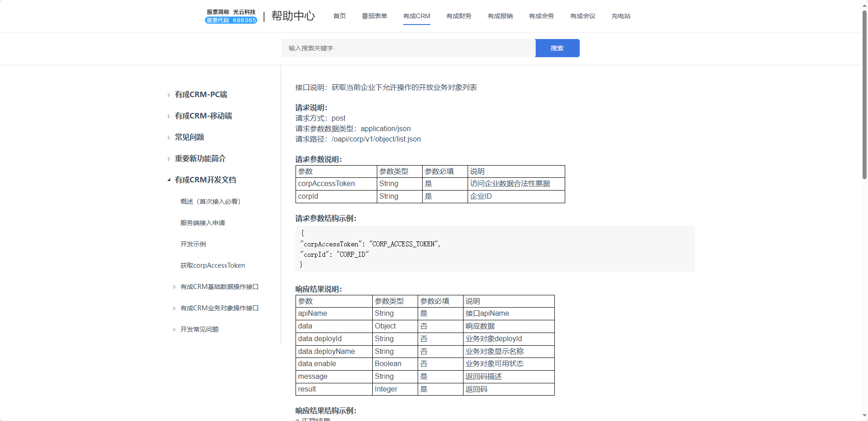
Task: Go to the 有成报销 tab
Action: 500,16
